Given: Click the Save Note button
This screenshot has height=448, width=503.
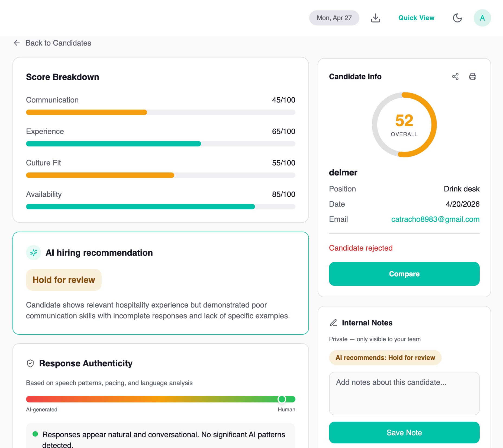Looking at the screenshot, I should point(404,433).
